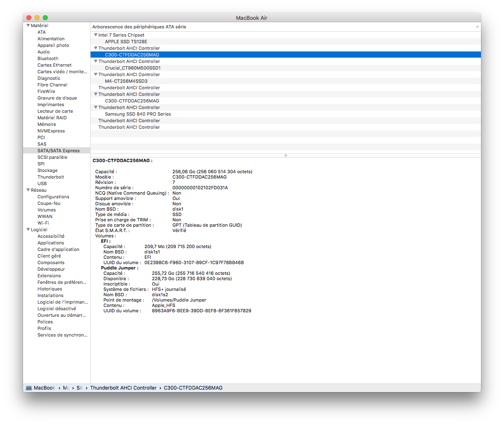Image resolution: width=504 pixels, height=425 pixels.
Task: Select Samsung SSD 840 PRO Series
Action: [x=138, y=114]
